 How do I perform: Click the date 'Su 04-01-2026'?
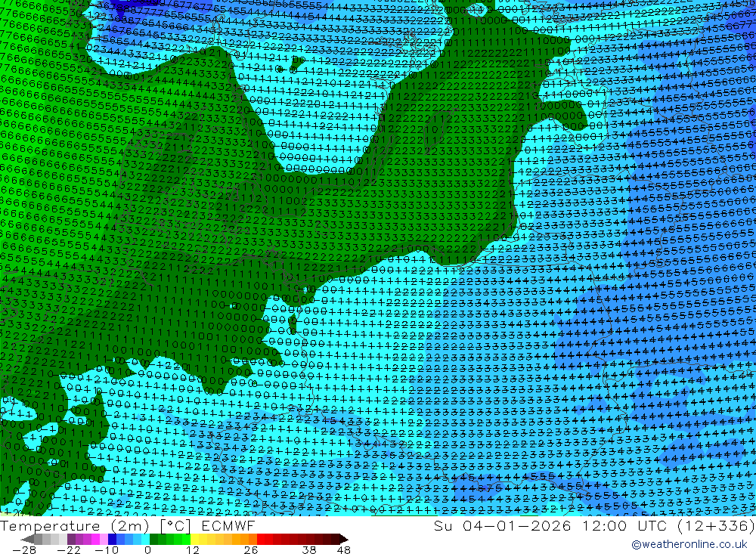click(503, 525)
